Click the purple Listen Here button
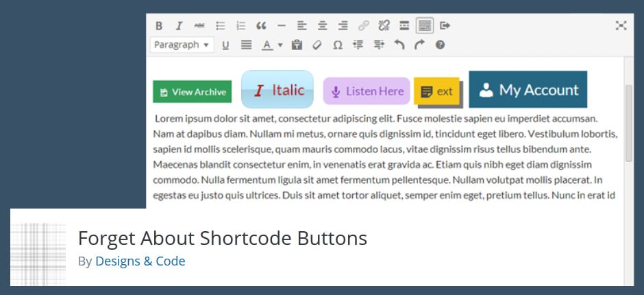Image resolution: width=644 pixels, height=295 pixels. [x=367, y=91]
